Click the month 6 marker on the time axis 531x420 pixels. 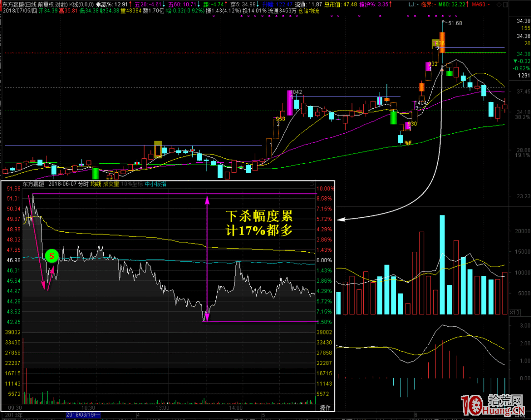[x=415, y=415]
